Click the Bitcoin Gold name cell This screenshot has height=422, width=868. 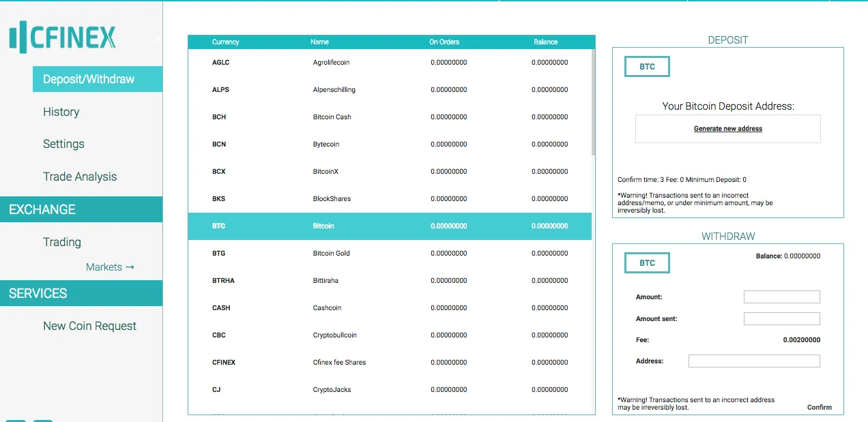click(x=331, y=254)
